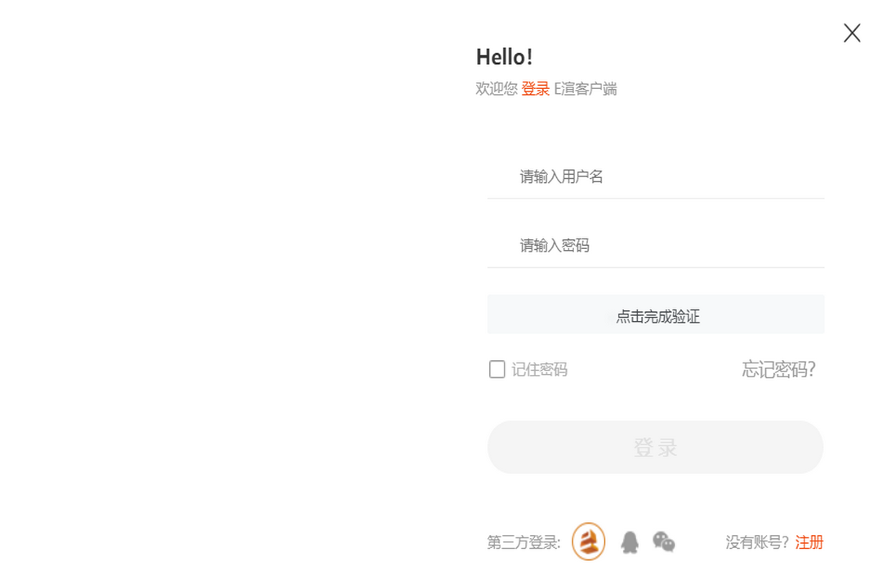Open WeChat login from third-party options
Screen dimensions: 882x588
click(663, 541)
